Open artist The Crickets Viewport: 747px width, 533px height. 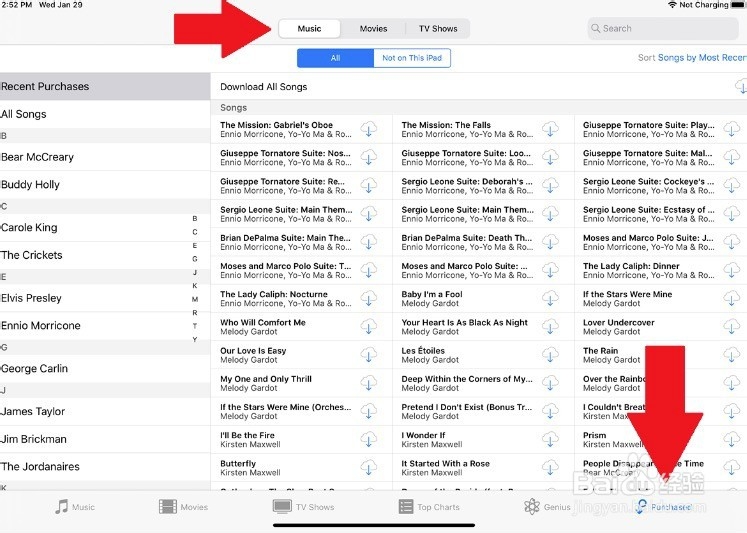click(105, 255)
